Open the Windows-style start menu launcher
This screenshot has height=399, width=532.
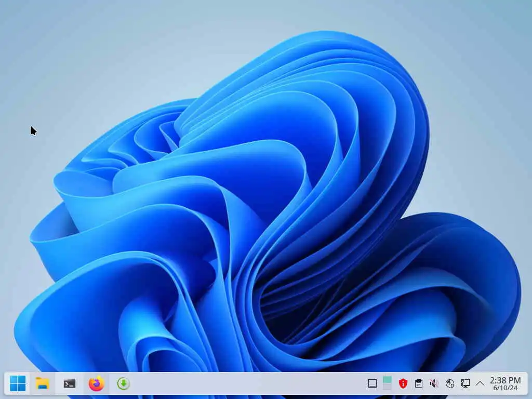pos(18,383)
